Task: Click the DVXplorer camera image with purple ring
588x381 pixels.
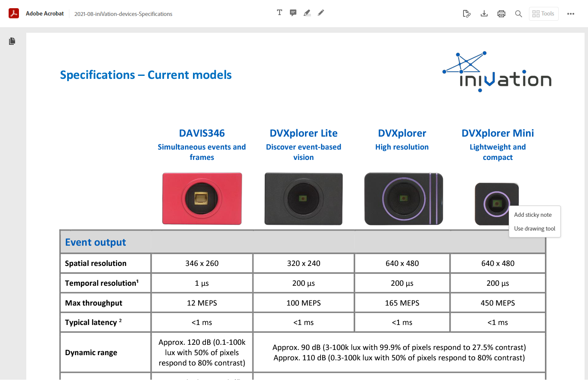Action: tap(404, 199)
